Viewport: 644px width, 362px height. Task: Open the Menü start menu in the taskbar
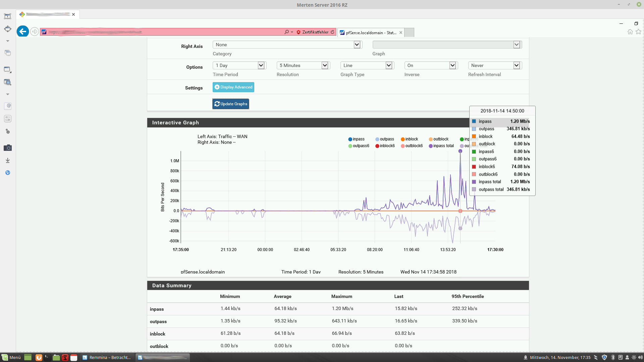point(11,357)
